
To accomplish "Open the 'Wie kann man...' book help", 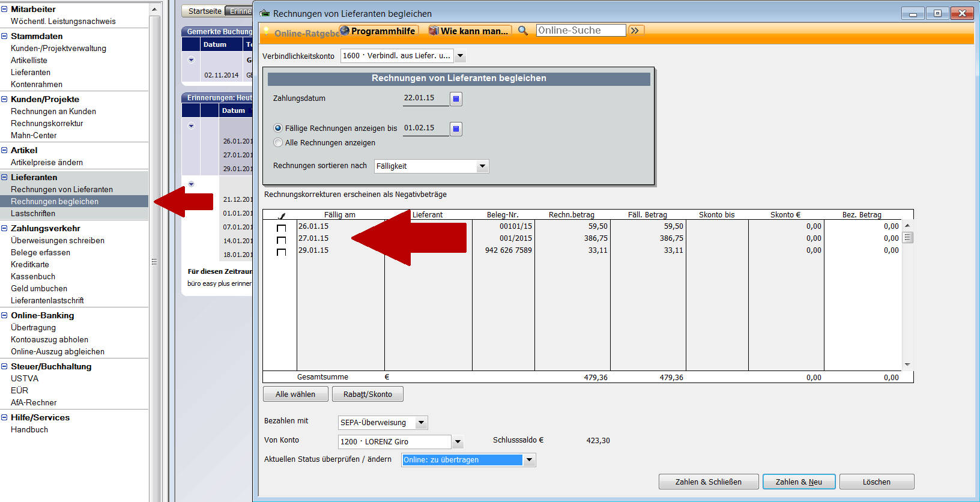I will 434,31.
